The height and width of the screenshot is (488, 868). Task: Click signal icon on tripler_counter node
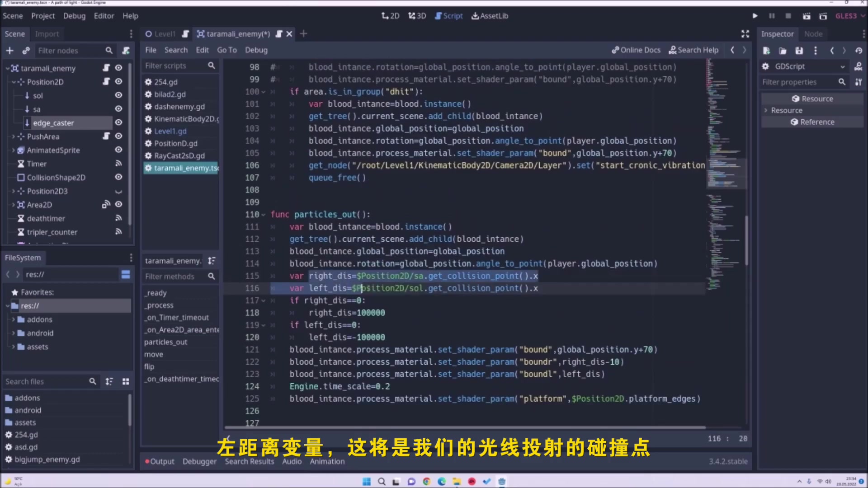click(118, 232)
